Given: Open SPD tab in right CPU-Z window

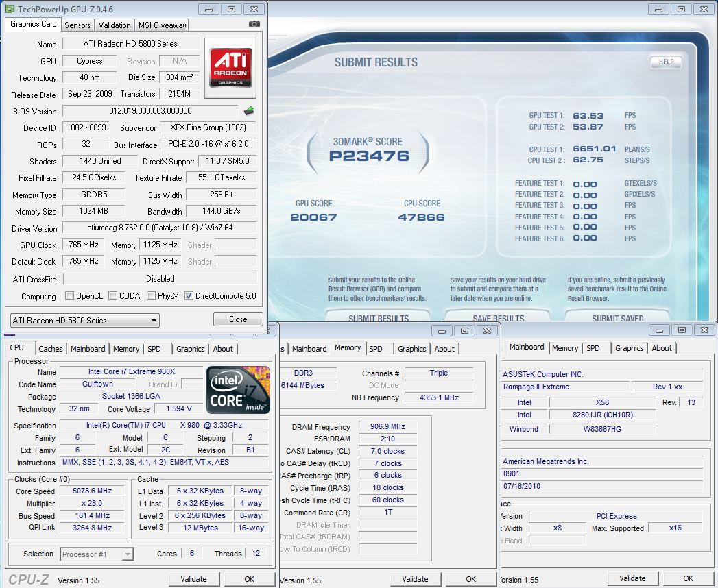Looking at the screenshot, I should (x=593, y=348).
